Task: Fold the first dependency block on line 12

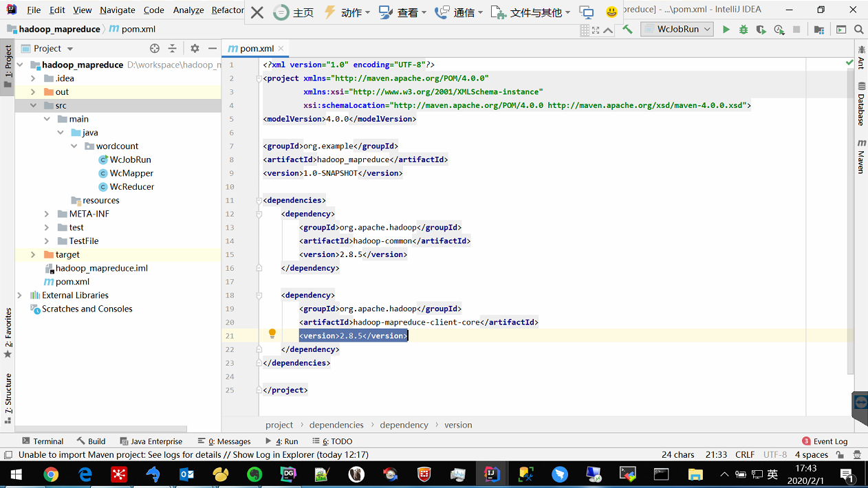Action: coord(259,214)
